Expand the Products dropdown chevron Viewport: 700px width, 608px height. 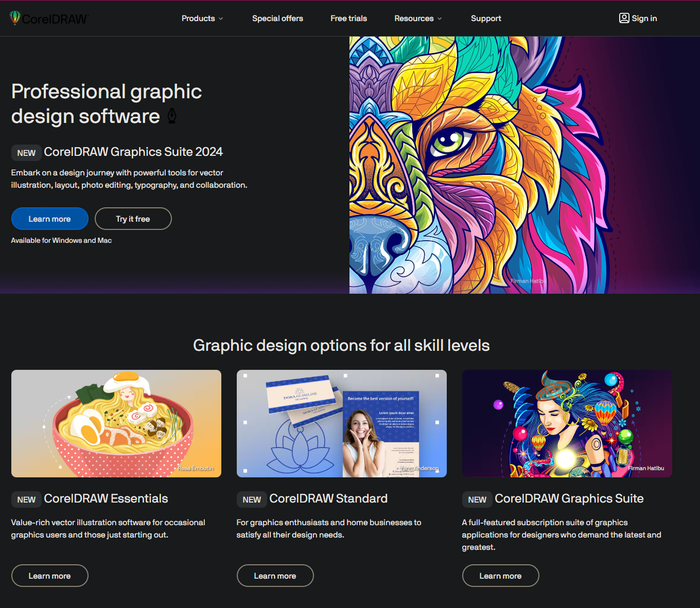(x=221, y=19)
